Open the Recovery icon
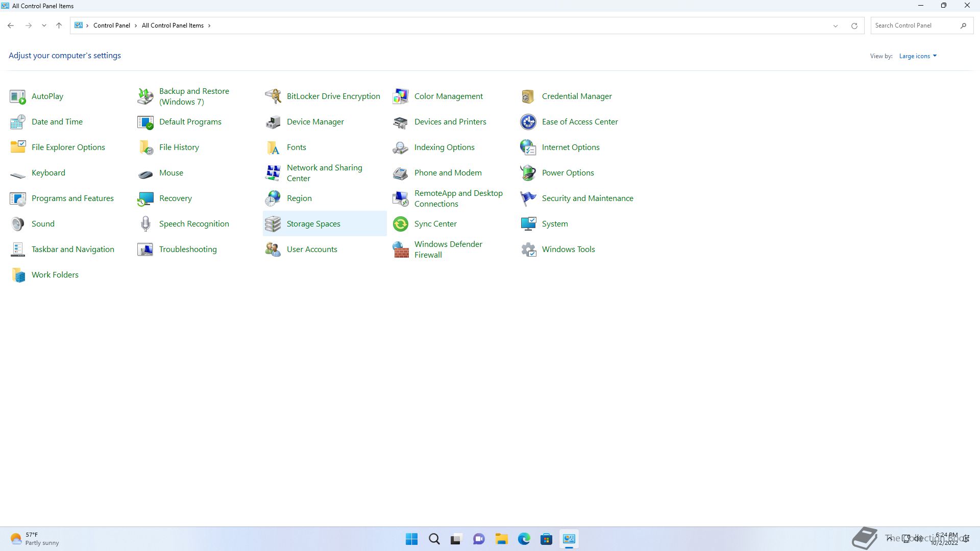 tap(145, 198)
